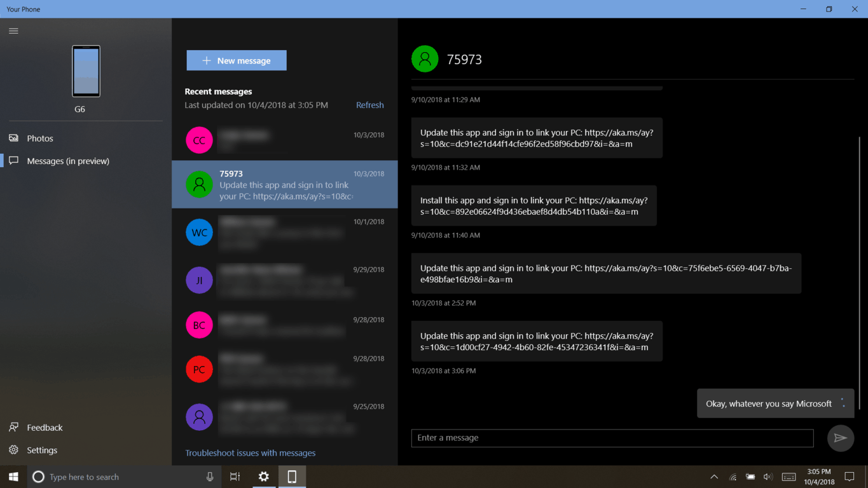868x488 pixels.
Task: Open the Action Center notifications icon
Action: pyautogui.click(x=849, y=477)
